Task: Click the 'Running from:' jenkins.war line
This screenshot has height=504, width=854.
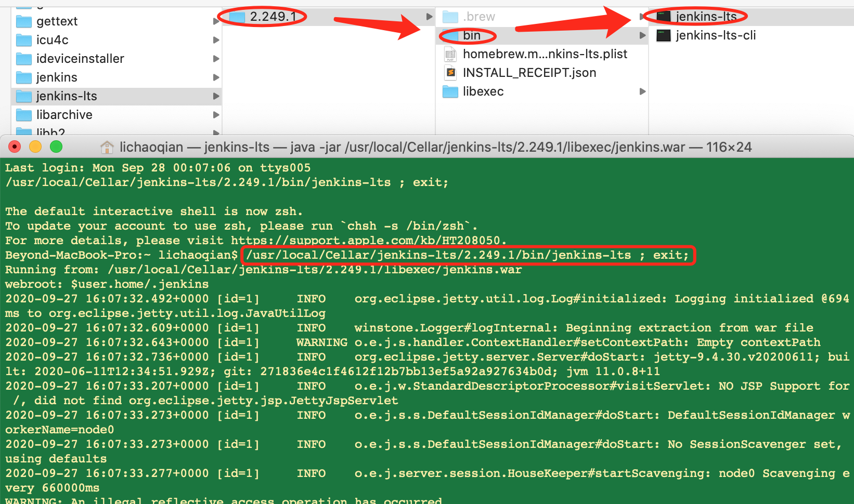Action: tap(264, 270)
